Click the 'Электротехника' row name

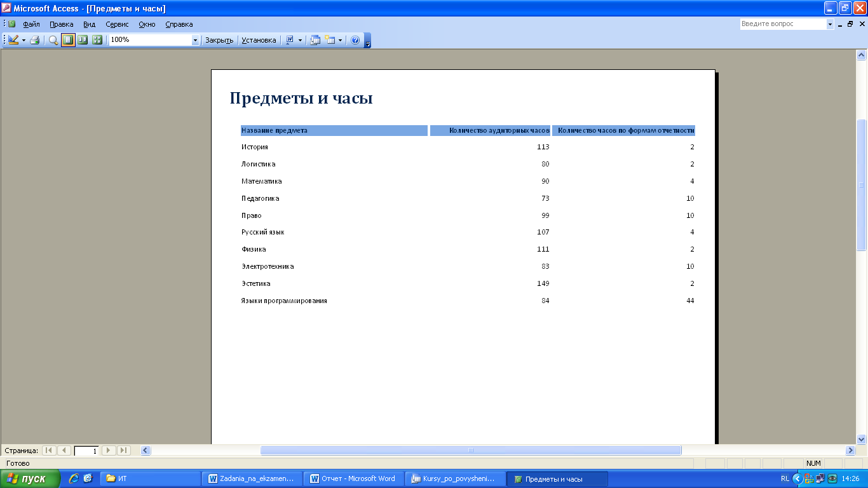click(268, 266)
